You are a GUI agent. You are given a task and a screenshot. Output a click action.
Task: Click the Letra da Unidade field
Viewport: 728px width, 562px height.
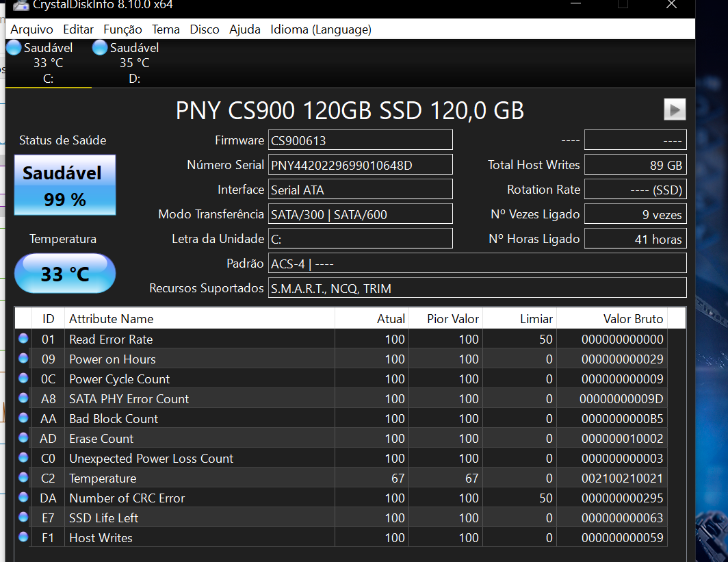tap(361, 239)
